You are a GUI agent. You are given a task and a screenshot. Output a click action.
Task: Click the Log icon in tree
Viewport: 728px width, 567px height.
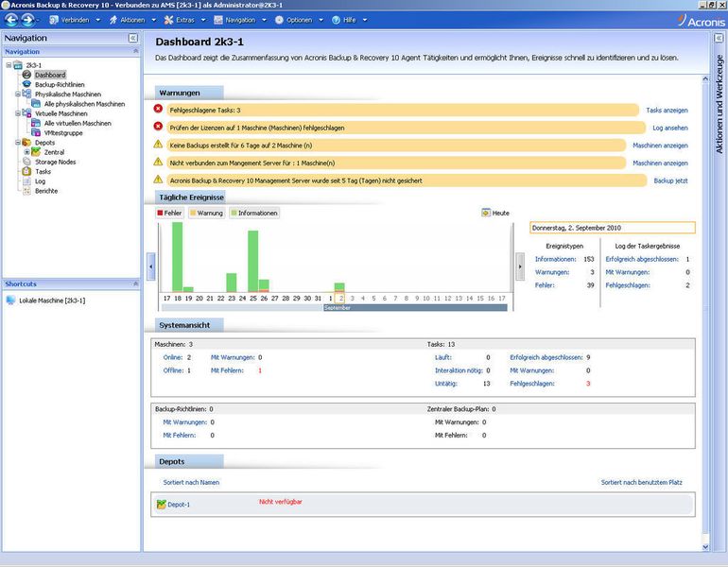[x=26, y=181]
